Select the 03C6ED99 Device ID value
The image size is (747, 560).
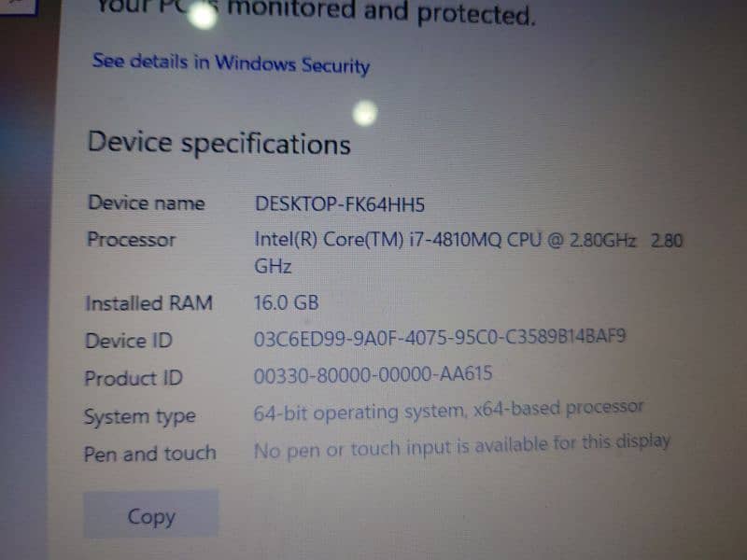coord(440,338)
